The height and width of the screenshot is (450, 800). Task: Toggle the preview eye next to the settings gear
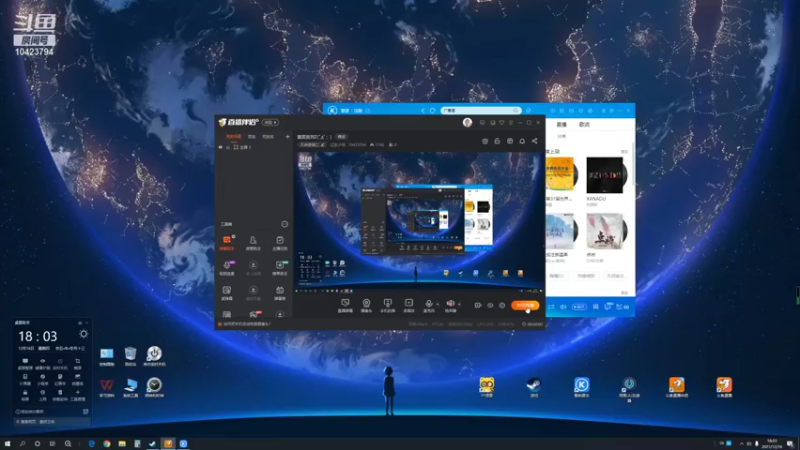coord(490,305)
